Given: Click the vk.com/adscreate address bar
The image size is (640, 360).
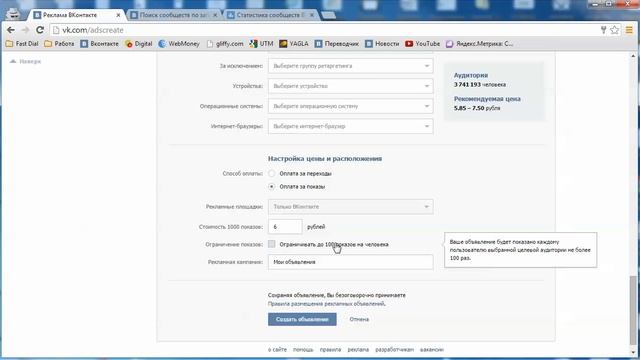Looking at the screenshot, I should pyautogui.click(x=324, y=30).
